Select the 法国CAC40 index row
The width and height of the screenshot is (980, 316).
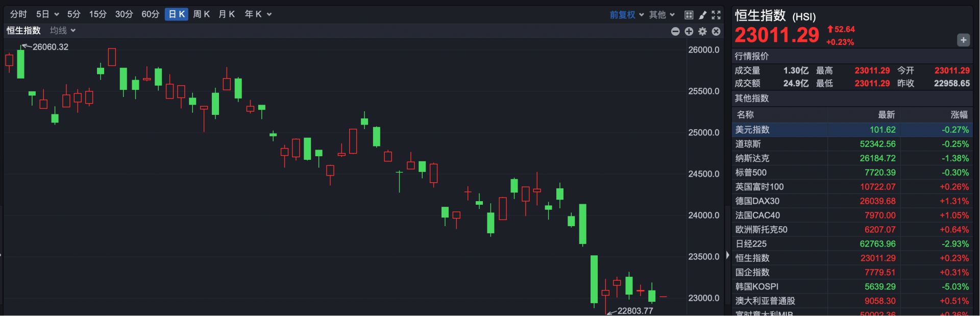click(x=852, y=215)
